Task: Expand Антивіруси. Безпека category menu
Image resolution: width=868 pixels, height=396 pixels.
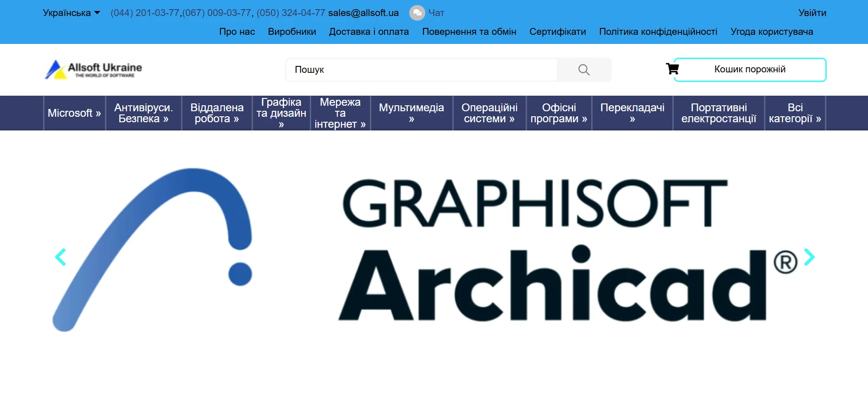Action: pos(143,113)
